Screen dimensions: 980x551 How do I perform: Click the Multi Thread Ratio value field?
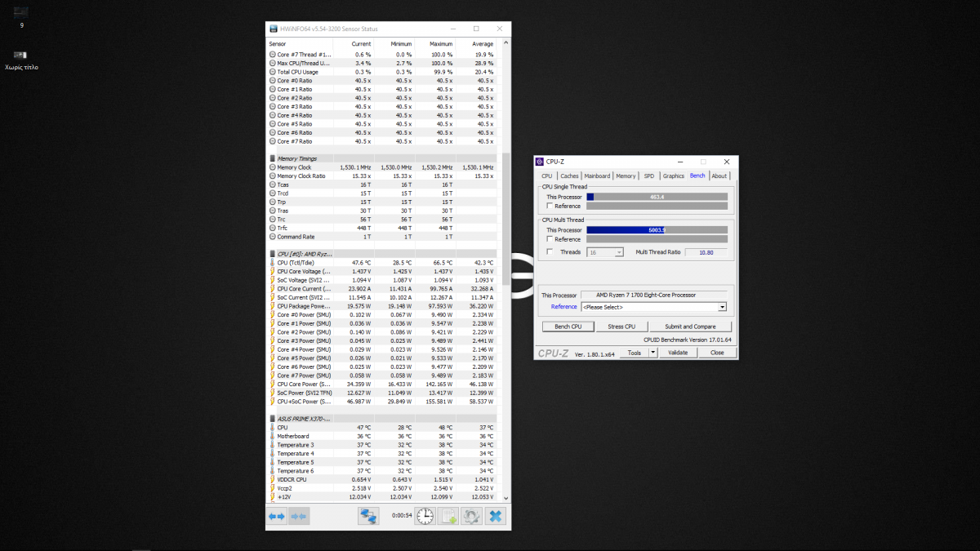(706, 252)
